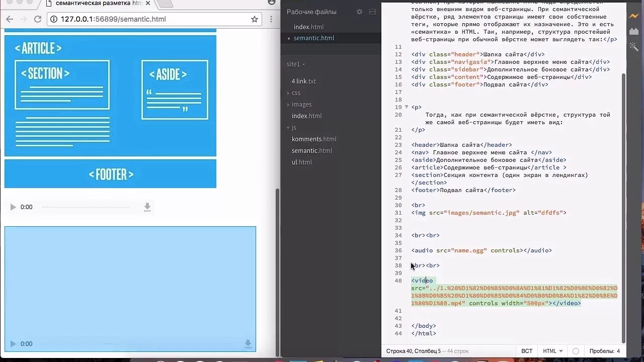This screenshot has height=362, width=644.
Task: Click the Chrome back arrow
Action: [10, 19]
